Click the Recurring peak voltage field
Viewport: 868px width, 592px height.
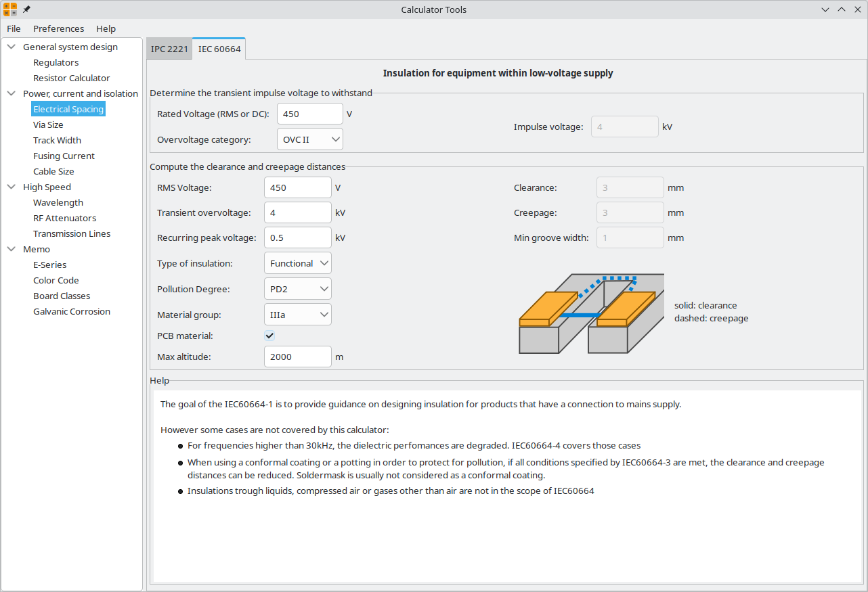pos(298,238)
